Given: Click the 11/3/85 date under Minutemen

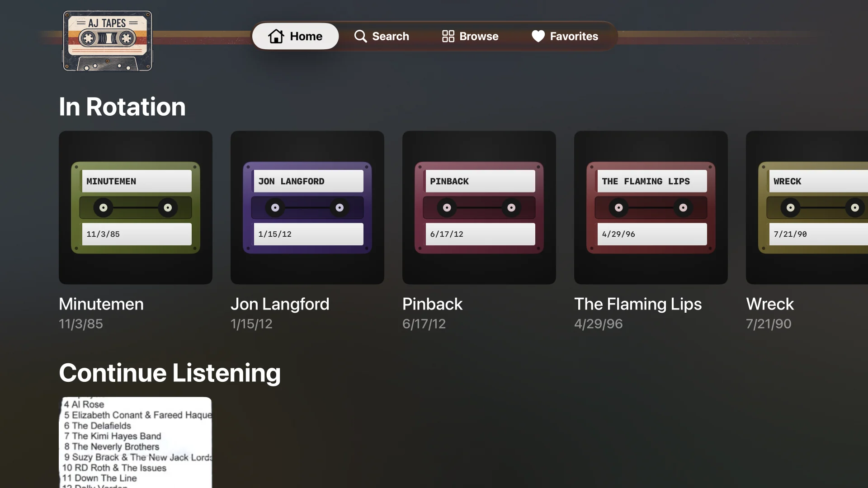Looking at the screenshot, I should (x=81, y=324).
